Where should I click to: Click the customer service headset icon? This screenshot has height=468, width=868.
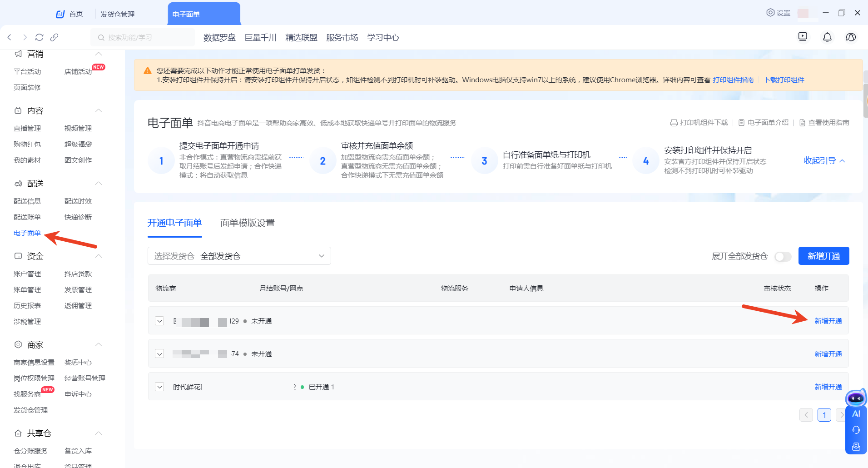click(x=856, y=430)
